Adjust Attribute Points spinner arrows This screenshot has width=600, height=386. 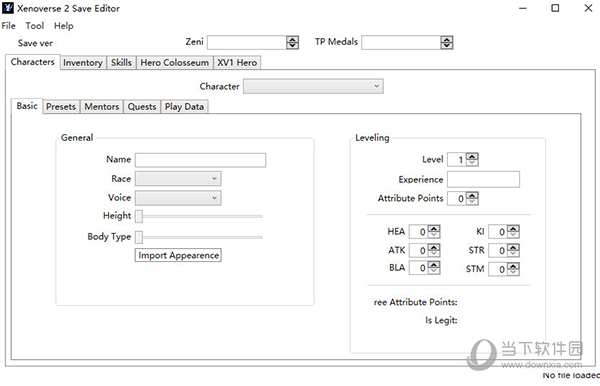[472, 198]
